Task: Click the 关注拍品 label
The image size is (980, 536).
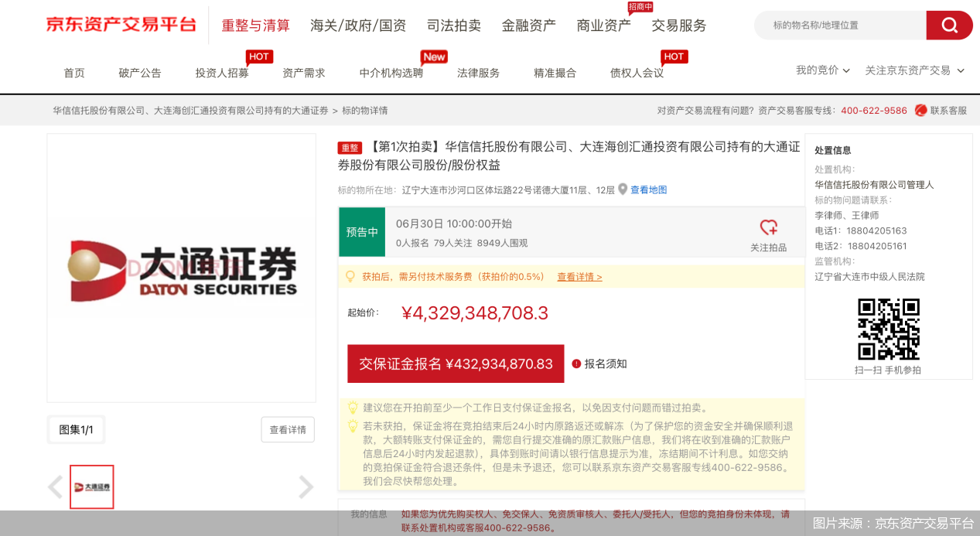Action: coord(768,248)
